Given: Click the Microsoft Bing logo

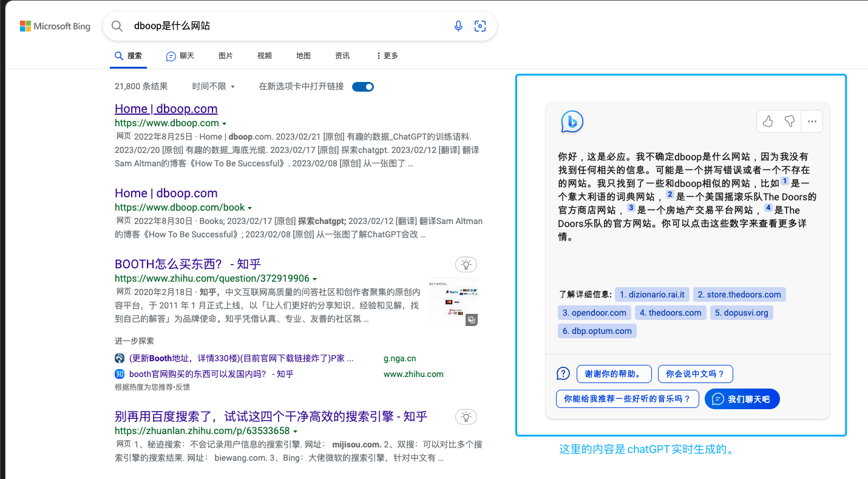Looking at the screenshot, I should point(55,26).
